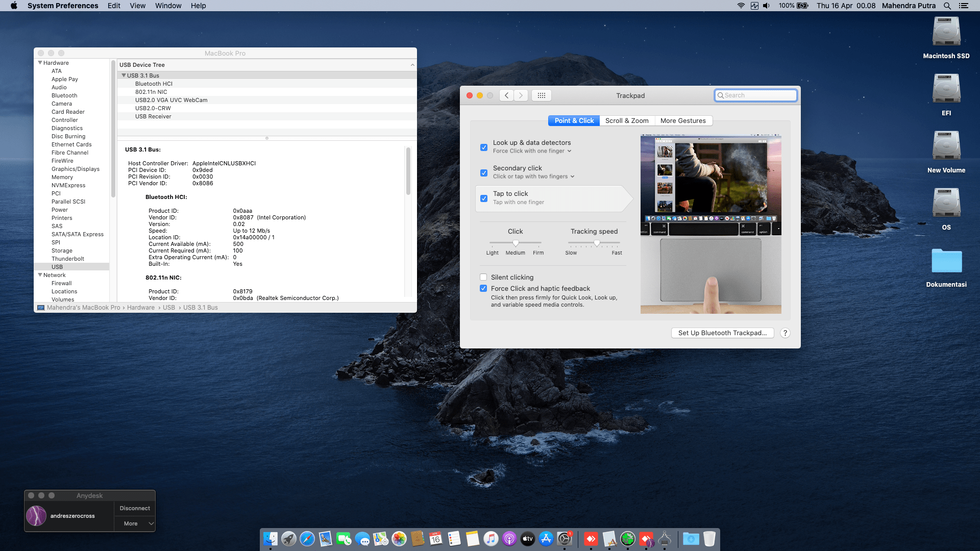Image resolution: width=980 pixels, height=551 pixels.
Task: Select Thunderbolt in the Hardware sidebar
Action: coord(68,259)
